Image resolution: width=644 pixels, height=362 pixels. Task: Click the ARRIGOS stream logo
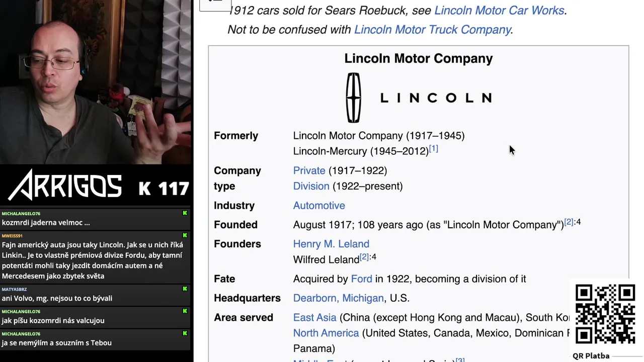[x=65, y=185]
